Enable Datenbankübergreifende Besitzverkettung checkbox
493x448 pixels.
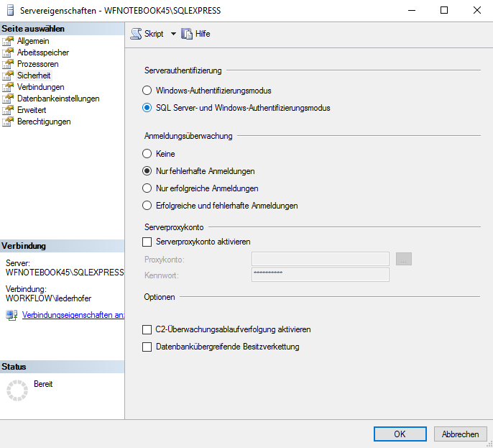point(147,347)
